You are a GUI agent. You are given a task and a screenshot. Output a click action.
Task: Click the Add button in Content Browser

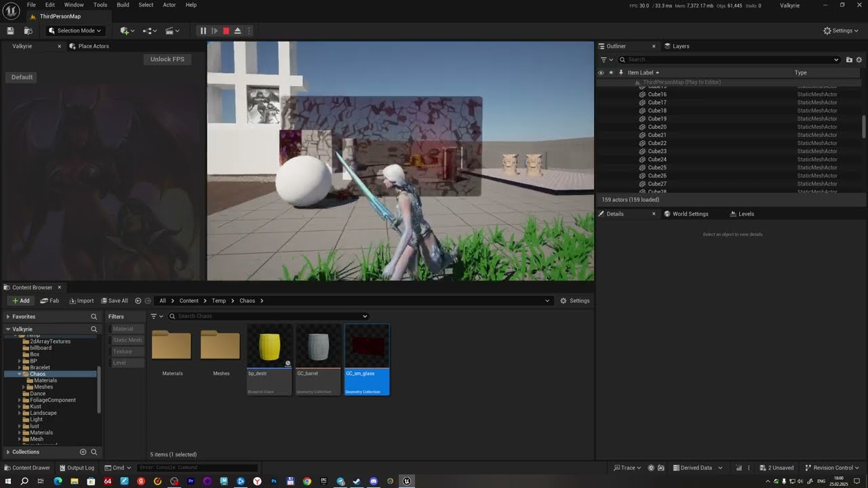20,301
